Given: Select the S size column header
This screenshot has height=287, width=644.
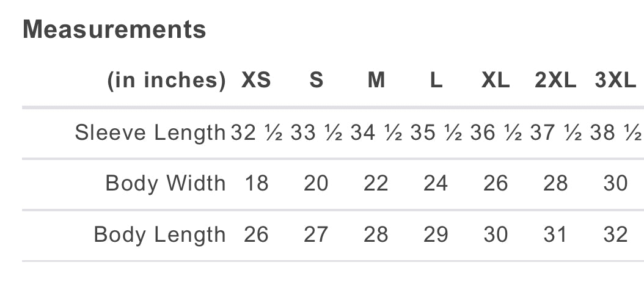Looking at the screenshot, I should coord(317,80).
